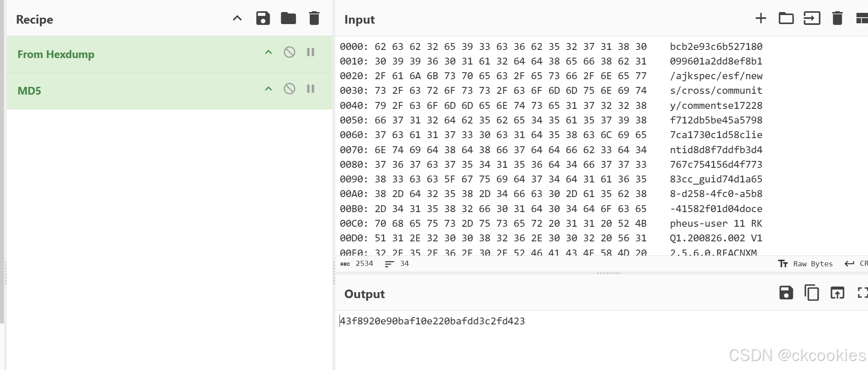The width and height of the screenshot is (868, 370).
Task: Open Raw Bytes input encoding selector
Action: (x=805, y=264)
